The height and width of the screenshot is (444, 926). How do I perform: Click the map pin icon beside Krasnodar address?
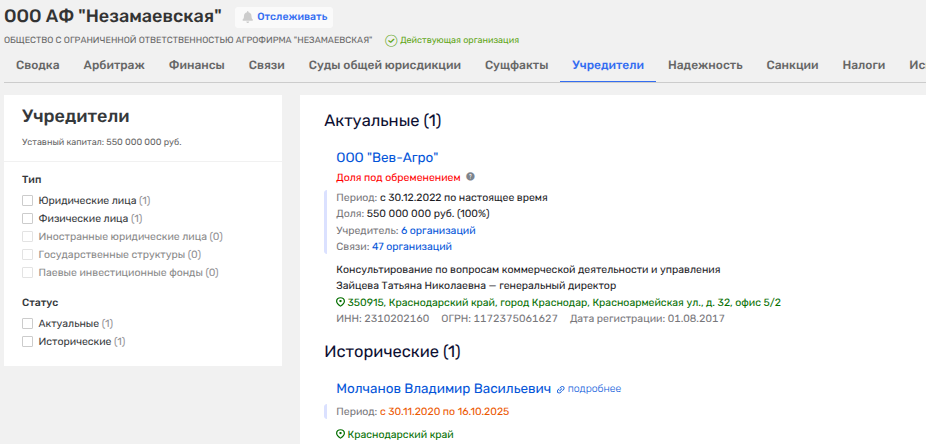[x=340, y=302]
